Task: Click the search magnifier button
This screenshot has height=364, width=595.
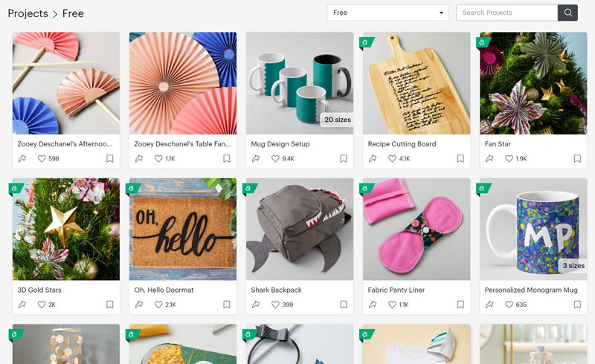Action: (567, 13)
